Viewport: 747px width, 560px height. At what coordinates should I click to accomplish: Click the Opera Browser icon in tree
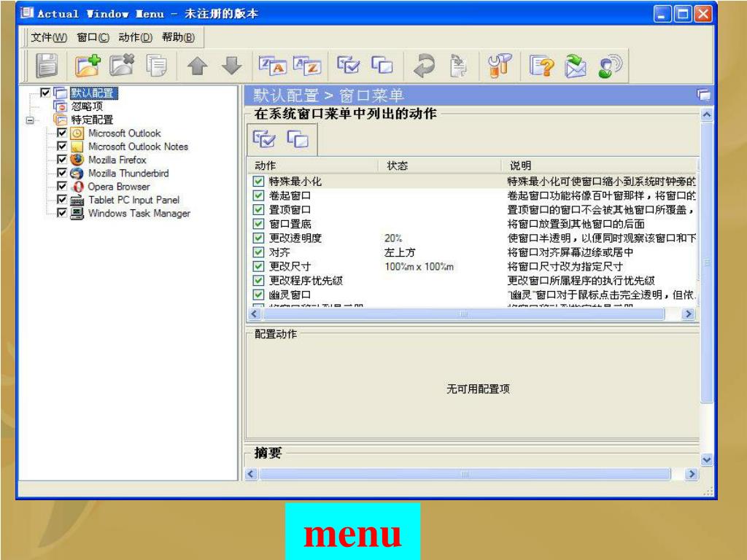77,186
